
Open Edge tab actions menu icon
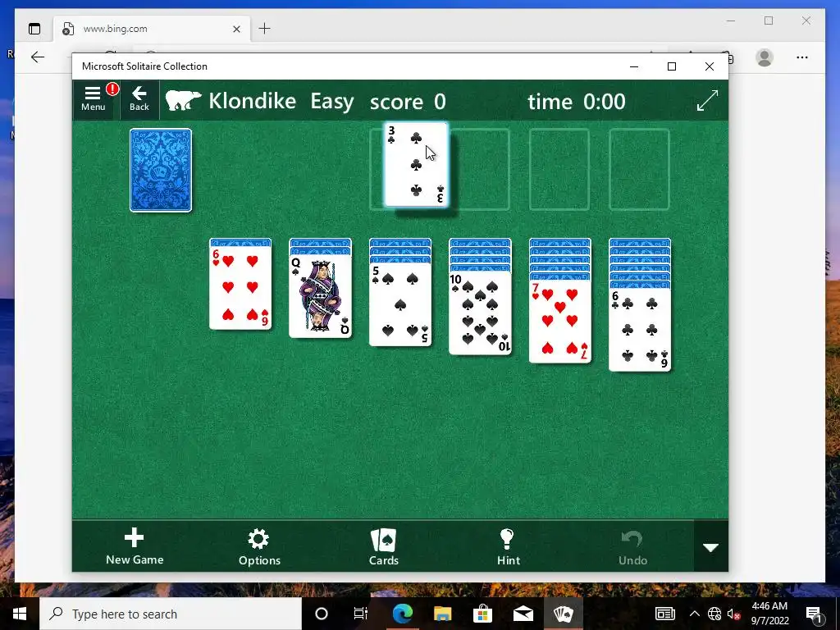[x=34, y=29]
